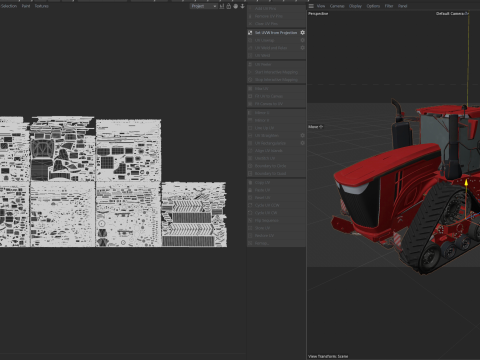Choose the Restore UV command
The width and height of the screenshot is (480, 360).
coord(276,236)
